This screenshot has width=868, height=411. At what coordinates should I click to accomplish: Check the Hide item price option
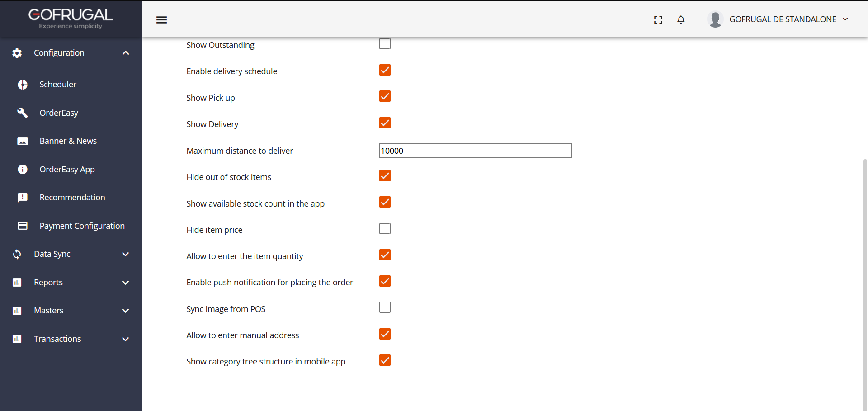[x=385, y=229]
